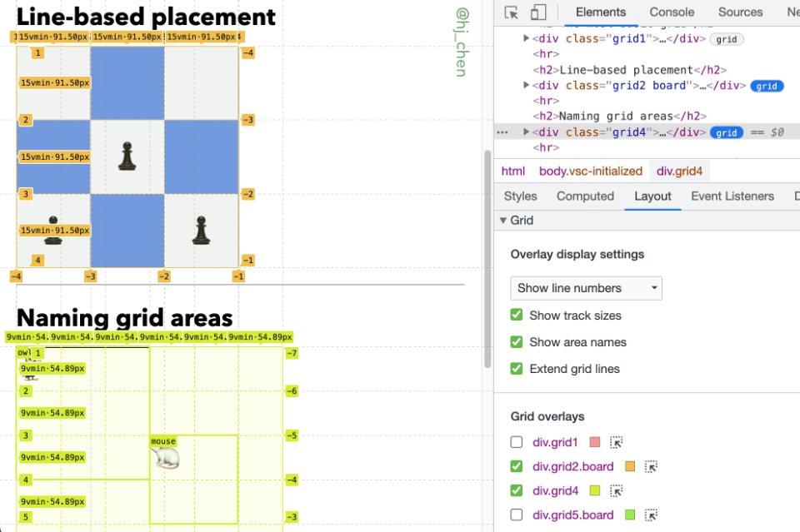
Task: Enable the div.grid1 overlay checkbox
Action: 517,442
